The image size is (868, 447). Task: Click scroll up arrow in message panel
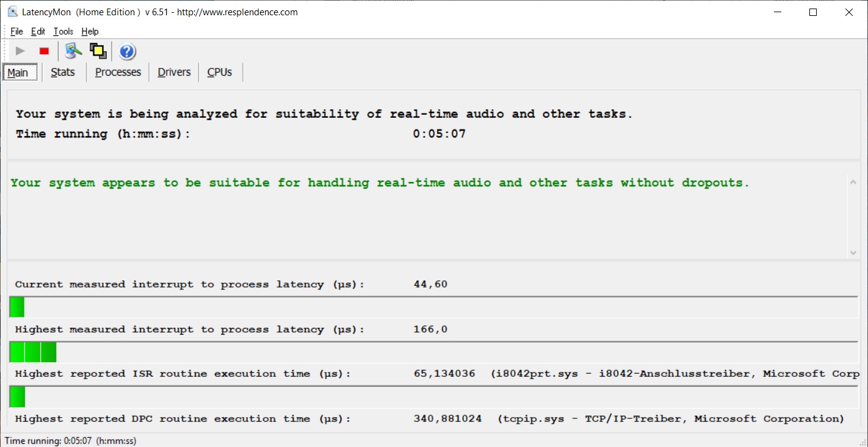click(853, 181)
